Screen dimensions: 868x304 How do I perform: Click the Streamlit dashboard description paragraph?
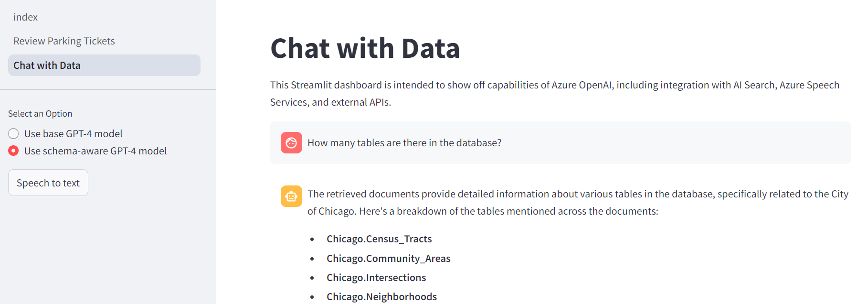click(x=554, y=93)
